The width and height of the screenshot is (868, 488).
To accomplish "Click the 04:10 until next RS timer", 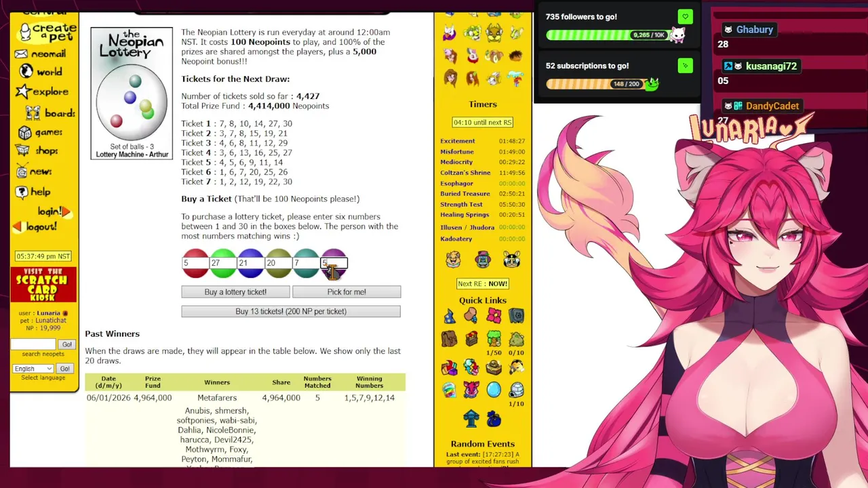I will (483, 123).
